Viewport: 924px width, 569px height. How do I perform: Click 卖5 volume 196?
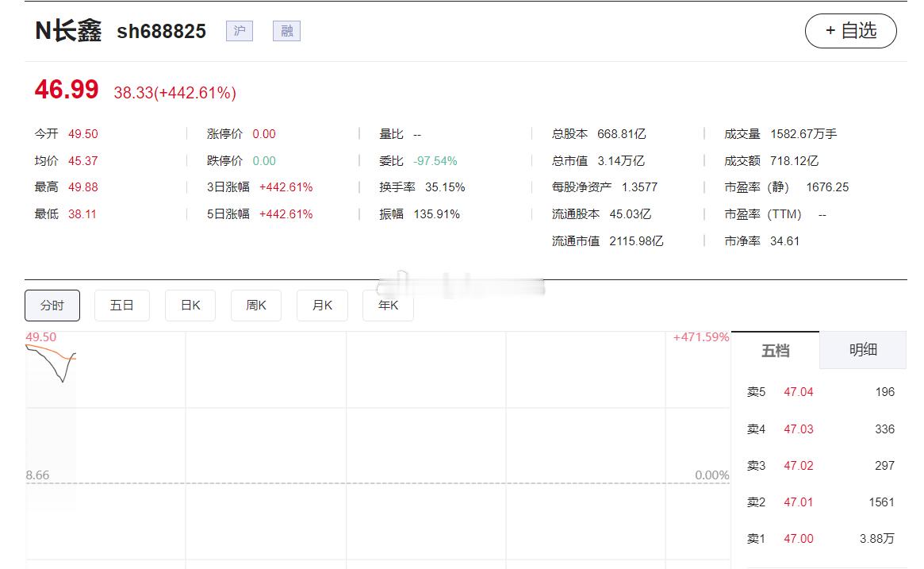885,392
